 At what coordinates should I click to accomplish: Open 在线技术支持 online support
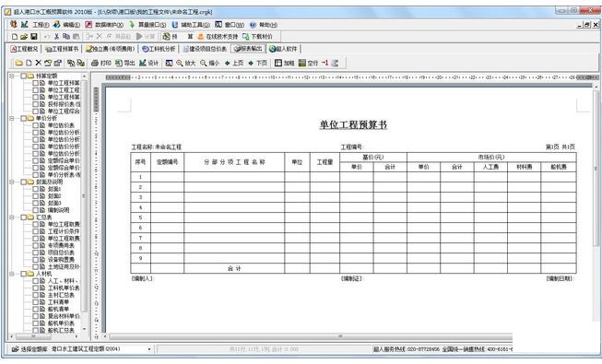(x=218, y=37)
